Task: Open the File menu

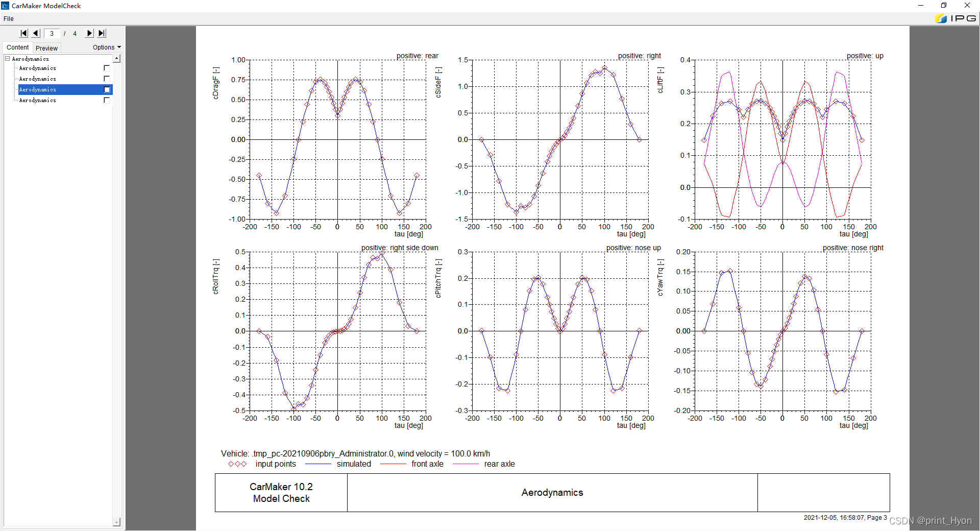Action: (x=9, y=19)
